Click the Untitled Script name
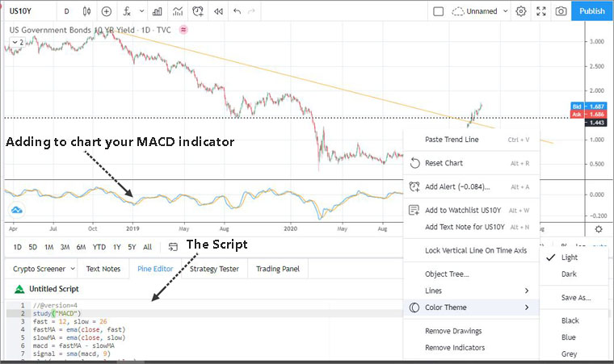 pos(54,289)
